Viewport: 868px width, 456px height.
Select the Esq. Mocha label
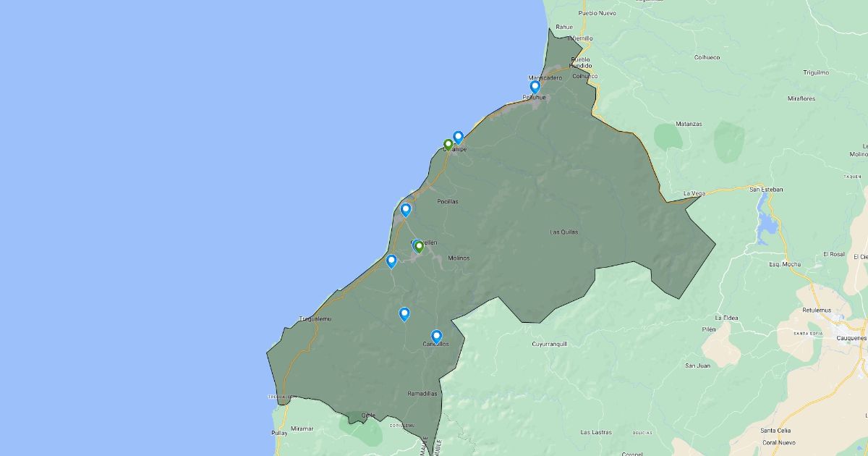784,264
